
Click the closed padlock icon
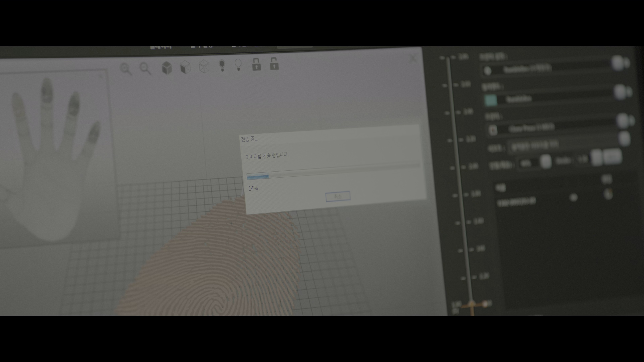[x=256, y=64]
